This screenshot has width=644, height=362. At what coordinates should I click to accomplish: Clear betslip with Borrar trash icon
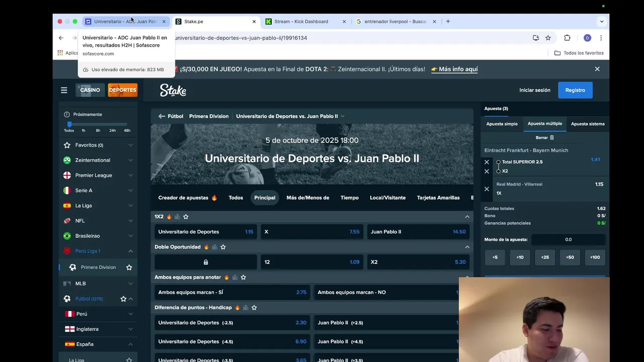[x=551, y=138]
